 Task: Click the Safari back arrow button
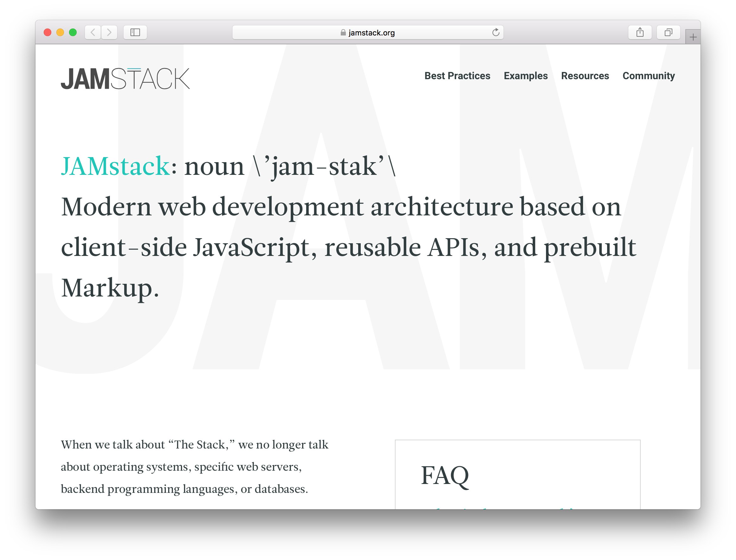click(93, 32)
